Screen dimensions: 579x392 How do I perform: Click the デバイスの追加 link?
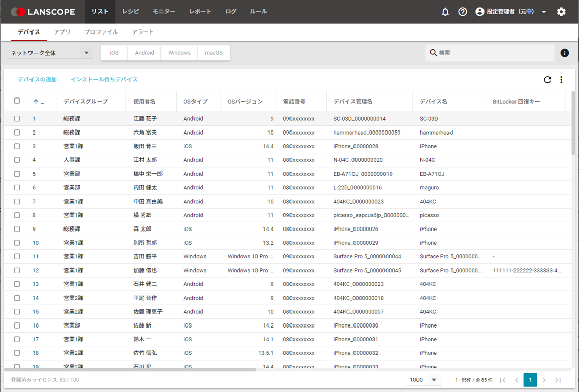(x=37, y=80)
